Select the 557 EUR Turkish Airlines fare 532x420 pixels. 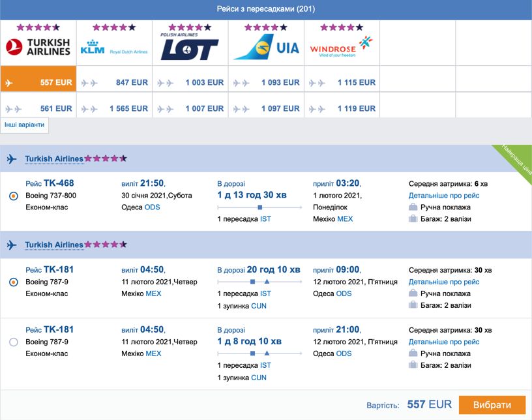38,79
